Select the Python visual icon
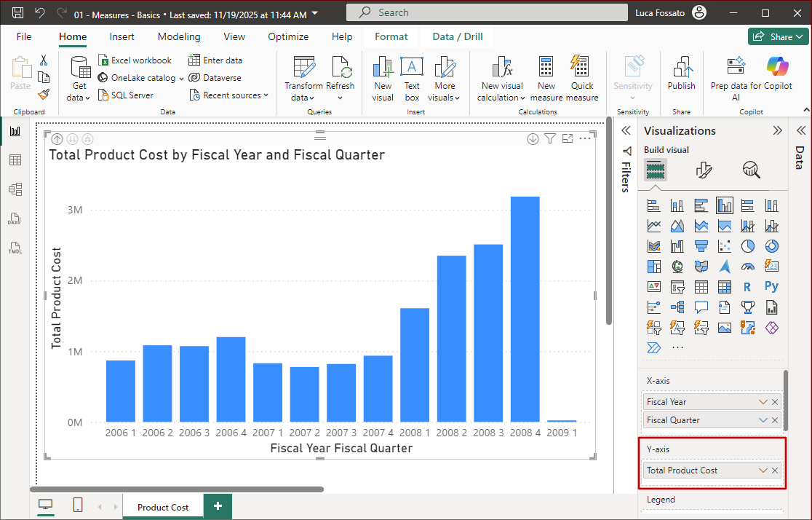 point(771,286)
